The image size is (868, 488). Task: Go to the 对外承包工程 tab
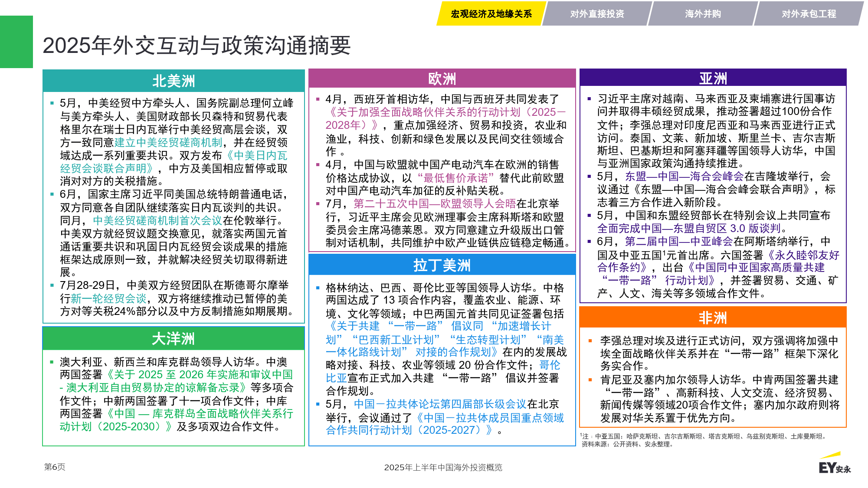point(809,14)
